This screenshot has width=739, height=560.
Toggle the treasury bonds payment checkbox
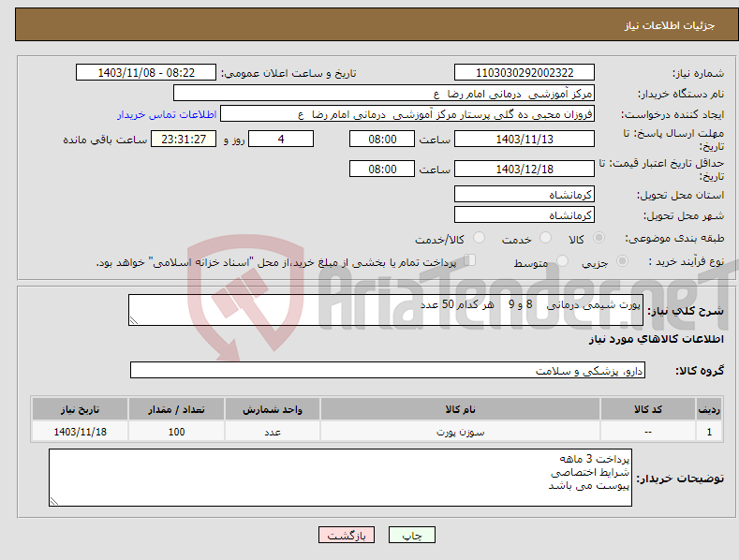point(470,260)
